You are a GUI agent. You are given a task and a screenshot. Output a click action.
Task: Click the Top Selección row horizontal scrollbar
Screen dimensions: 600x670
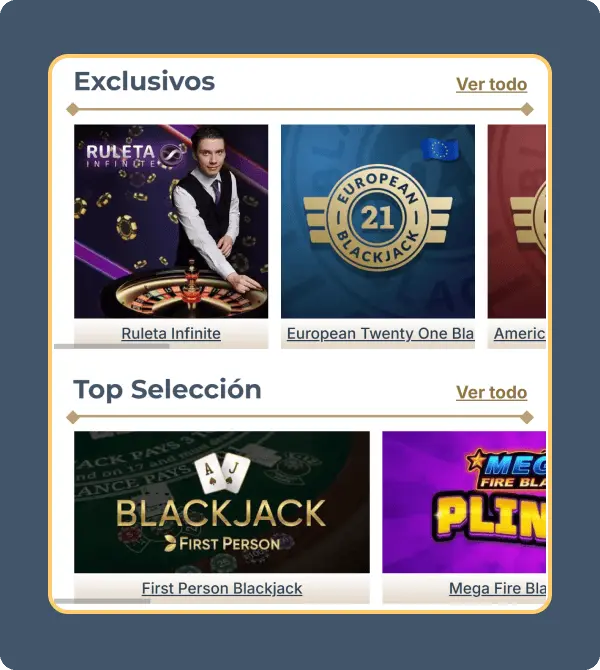(x=102, y=601)
